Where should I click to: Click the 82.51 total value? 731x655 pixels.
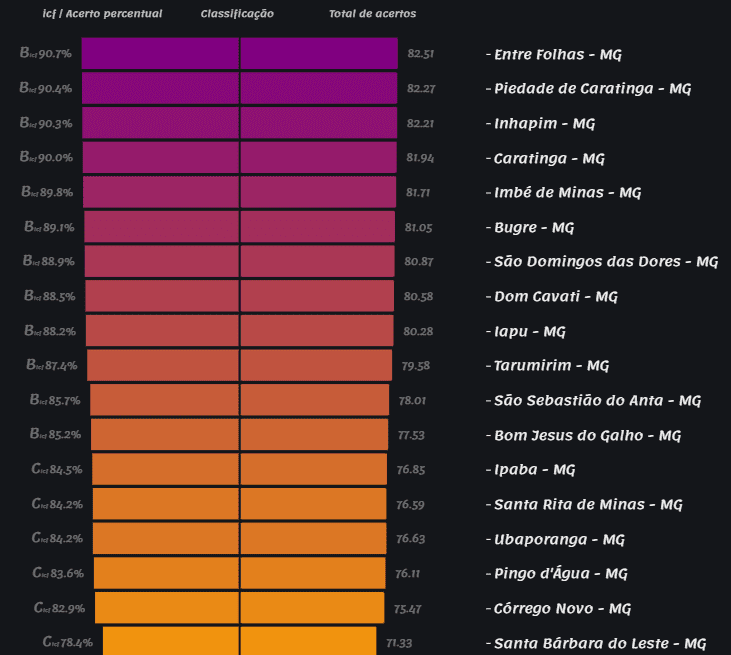[420, 54]
